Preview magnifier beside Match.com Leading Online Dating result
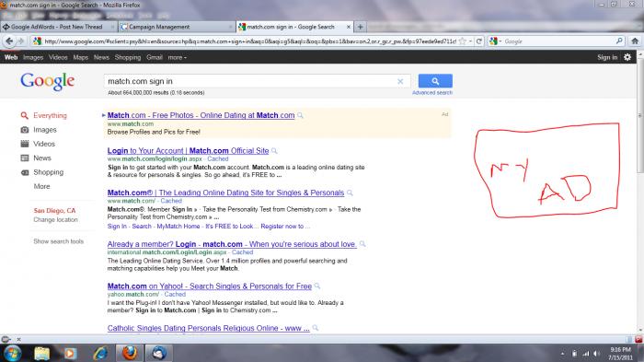The image size is (644, 362). (x=350, y=193)
